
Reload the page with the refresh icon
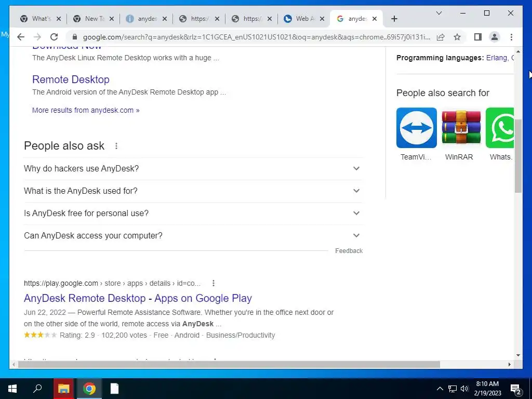tap(54, 37)
